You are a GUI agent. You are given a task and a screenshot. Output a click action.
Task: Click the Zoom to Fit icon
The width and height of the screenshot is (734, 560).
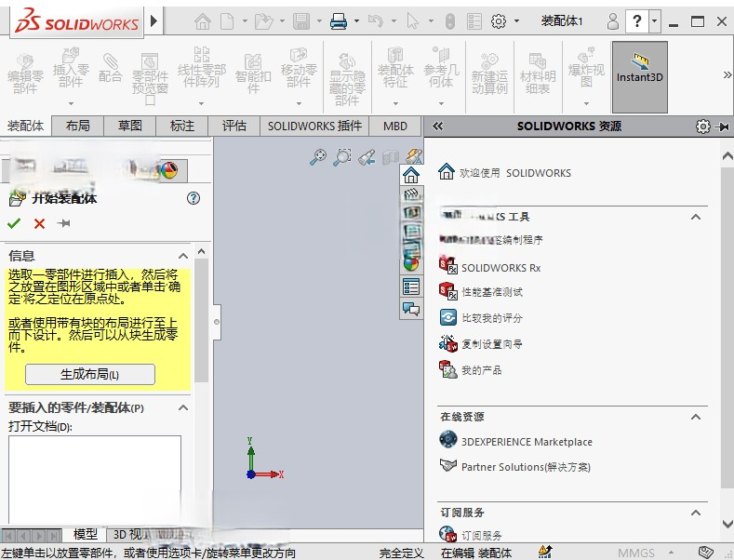coord(318,157)
